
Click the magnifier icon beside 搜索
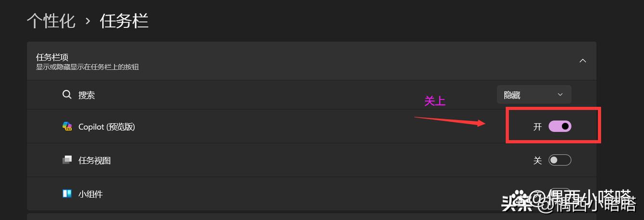tap(67, 95)
